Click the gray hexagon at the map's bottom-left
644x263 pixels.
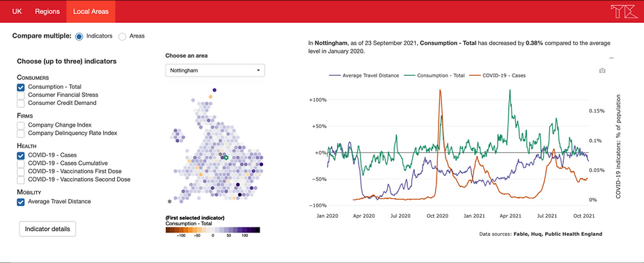pyautogui.click(x=170, y=202)
